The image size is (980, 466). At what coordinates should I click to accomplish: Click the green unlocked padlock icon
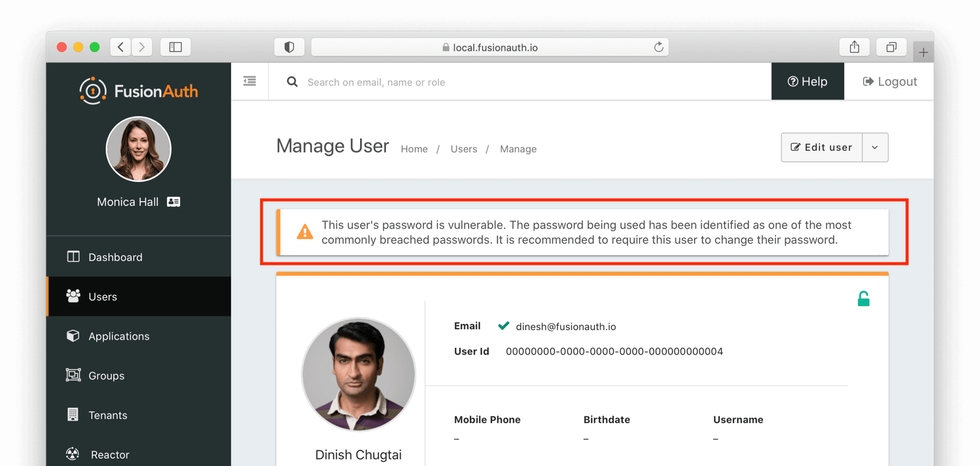(864, 299)
